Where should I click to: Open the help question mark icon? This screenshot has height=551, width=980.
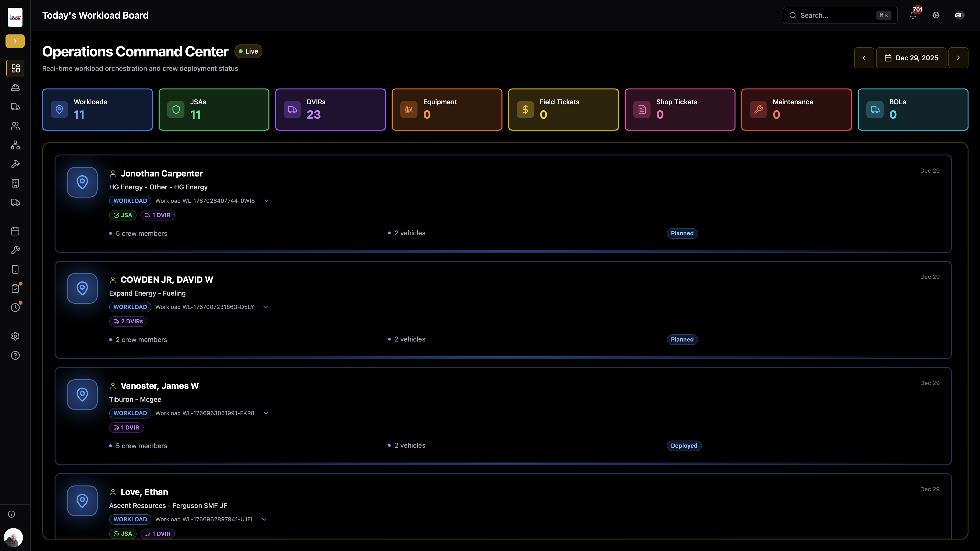[x=15, y=356]
